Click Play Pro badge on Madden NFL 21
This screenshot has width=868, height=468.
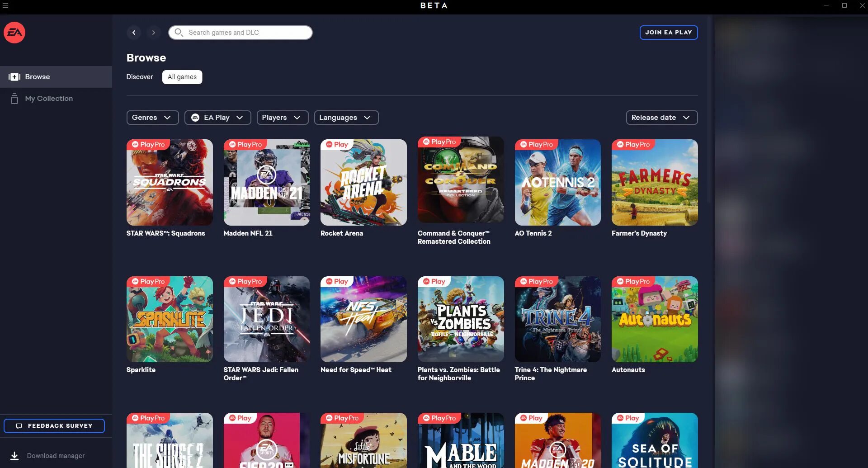[x=245, y=145]
